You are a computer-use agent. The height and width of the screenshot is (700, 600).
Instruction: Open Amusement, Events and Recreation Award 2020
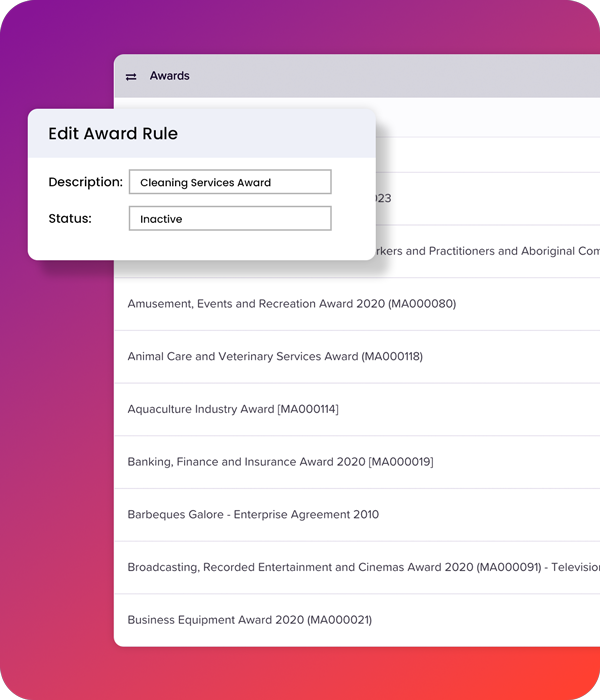291,304
